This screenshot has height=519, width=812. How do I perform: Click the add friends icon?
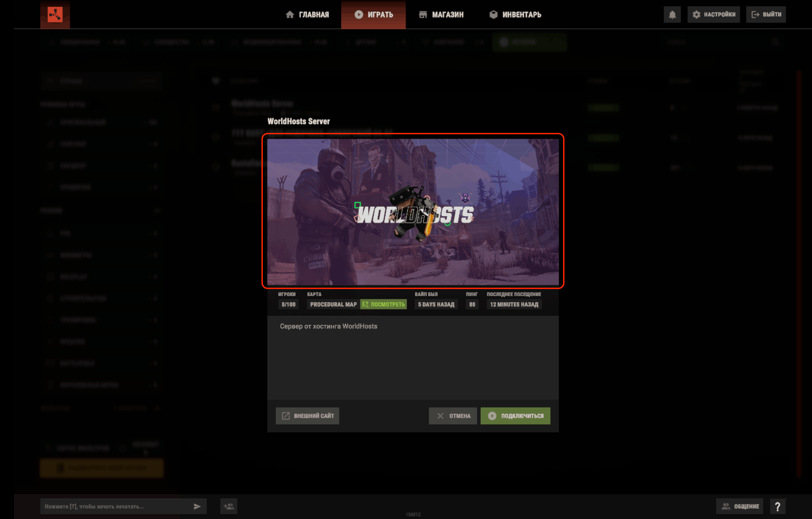pos(229,506)
